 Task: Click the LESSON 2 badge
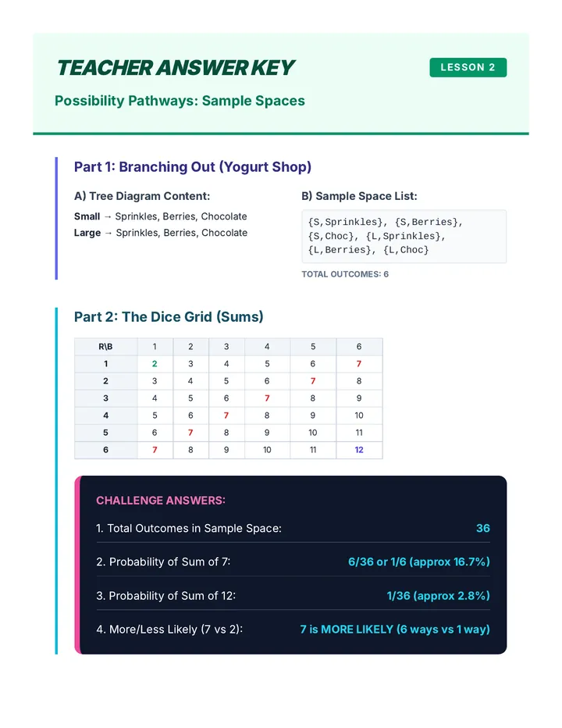pos(468,67)
